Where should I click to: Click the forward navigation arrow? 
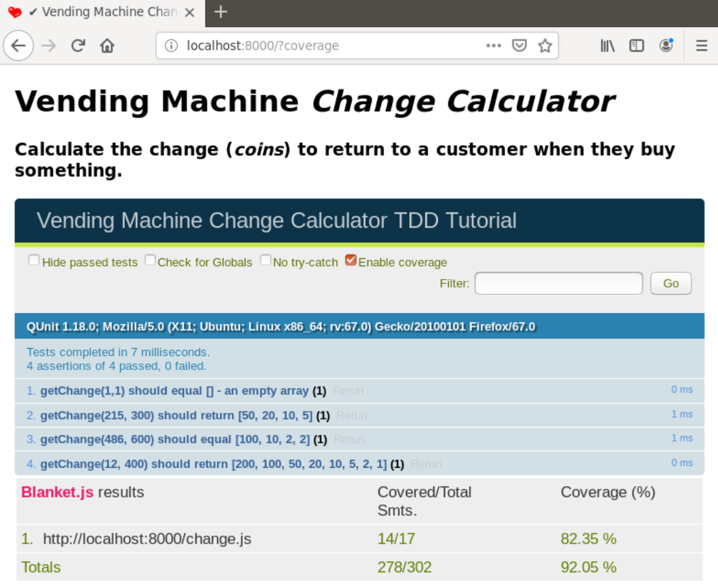tap(49, 45)
